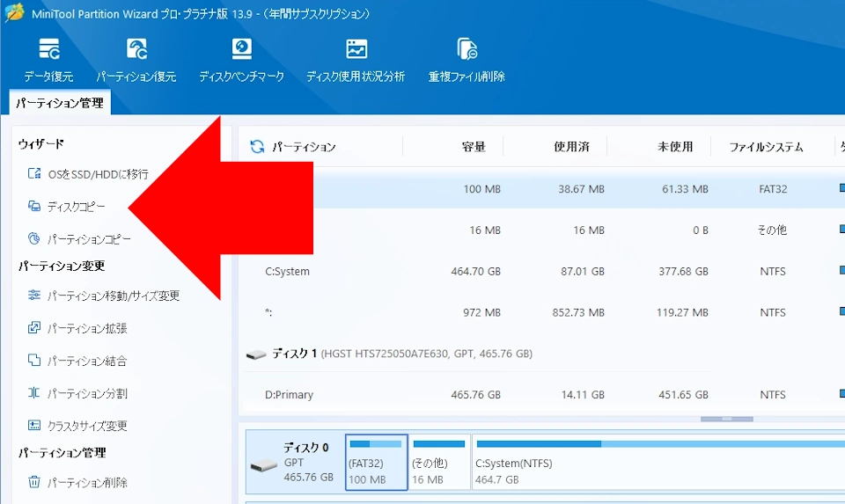Select ディスク 1 HGST header row
The image size is (845, 504).
pyautogui.click(x=541, y=354)
